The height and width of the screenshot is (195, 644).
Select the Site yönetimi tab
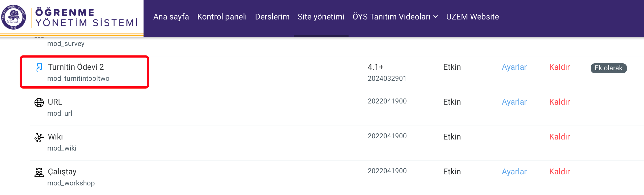click(321, 17)
